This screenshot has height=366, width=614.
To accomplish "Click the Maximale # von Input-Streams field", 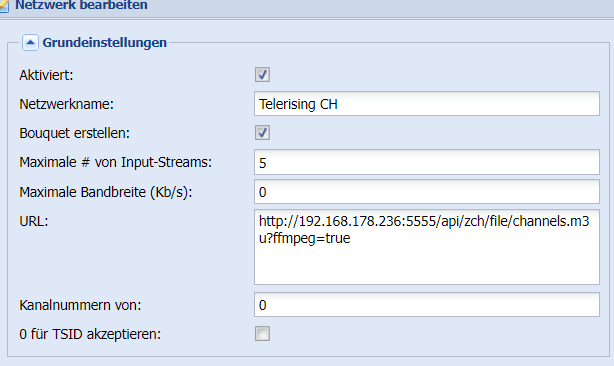I will click(427, 162).
